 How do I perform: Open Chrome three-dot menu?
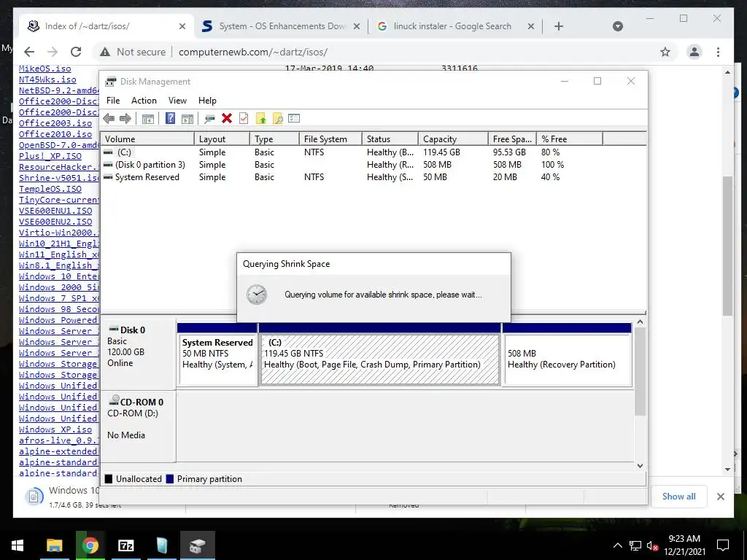click(718, 52)
